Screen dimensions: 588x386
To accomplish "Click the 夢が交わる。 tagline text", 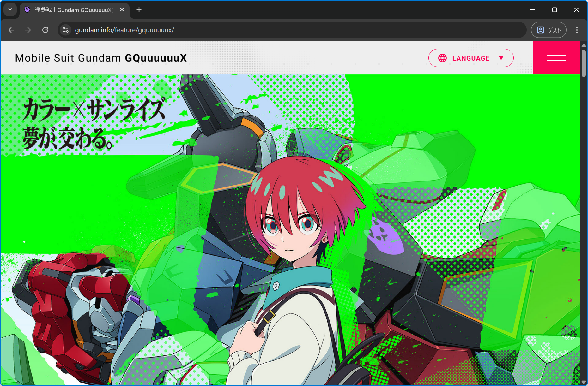I will [x=68, y=138].
